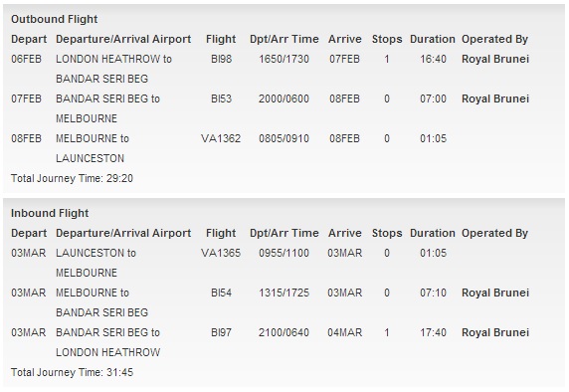Click the Outbound Flight heading
Image resolution: width=569 pixels, height=392 pixels.
[x=55, y=19]
